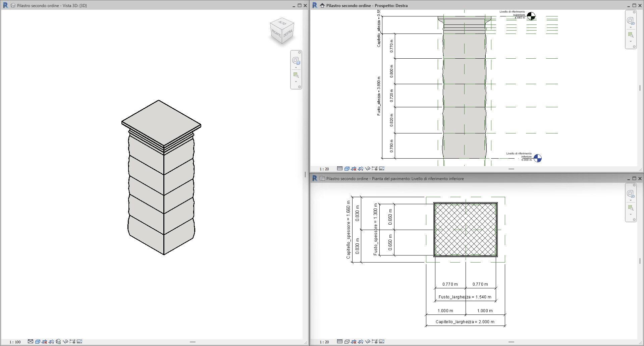Toggle locked 3D view house icon

(58, 342)
